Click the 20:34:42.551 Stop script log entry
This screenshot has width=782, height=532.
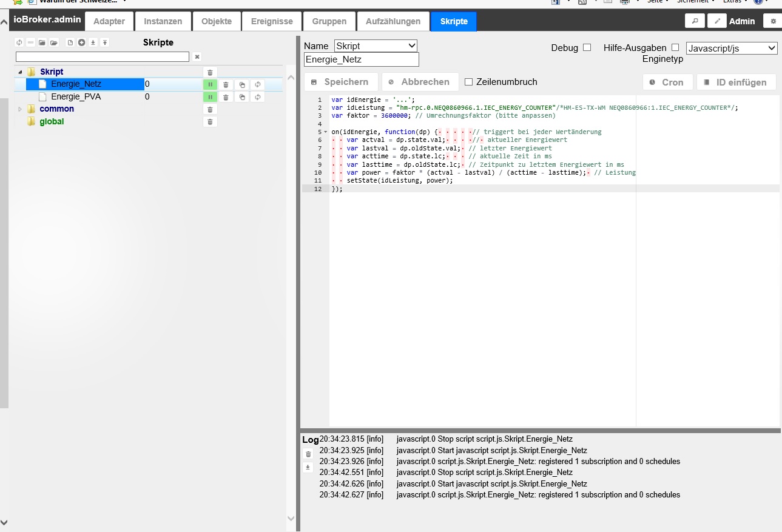click(x=446, y=473)
